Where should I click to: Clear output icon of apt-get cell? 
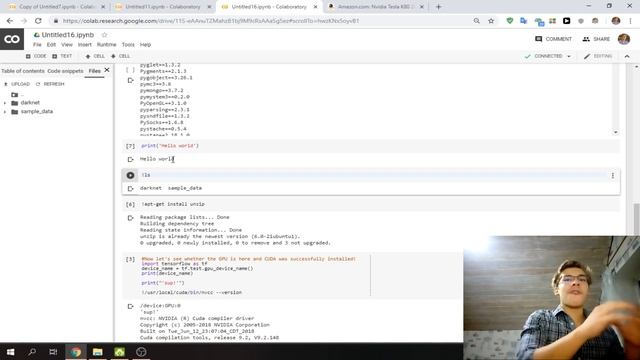pos(131,218)
